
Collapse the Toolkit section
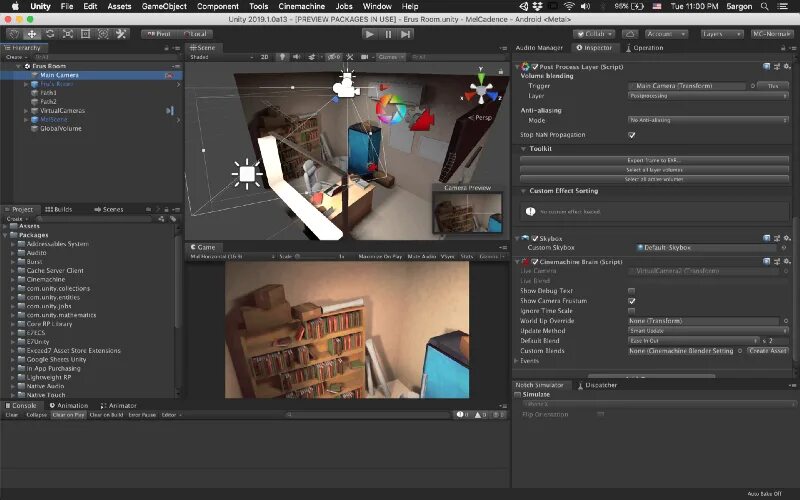pyautogui.click(x=523, y=149)
